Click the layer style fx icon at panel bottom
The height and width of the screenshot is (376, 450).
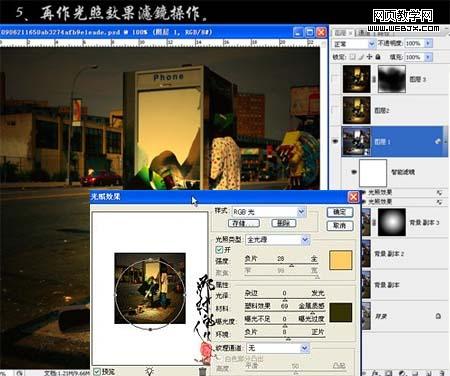tap(375, 373)
